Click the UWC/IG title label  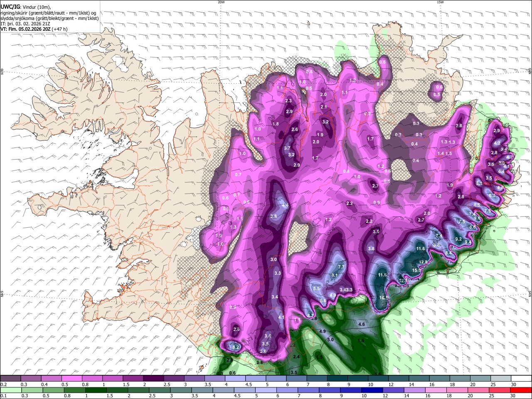(x=10, y=7)
